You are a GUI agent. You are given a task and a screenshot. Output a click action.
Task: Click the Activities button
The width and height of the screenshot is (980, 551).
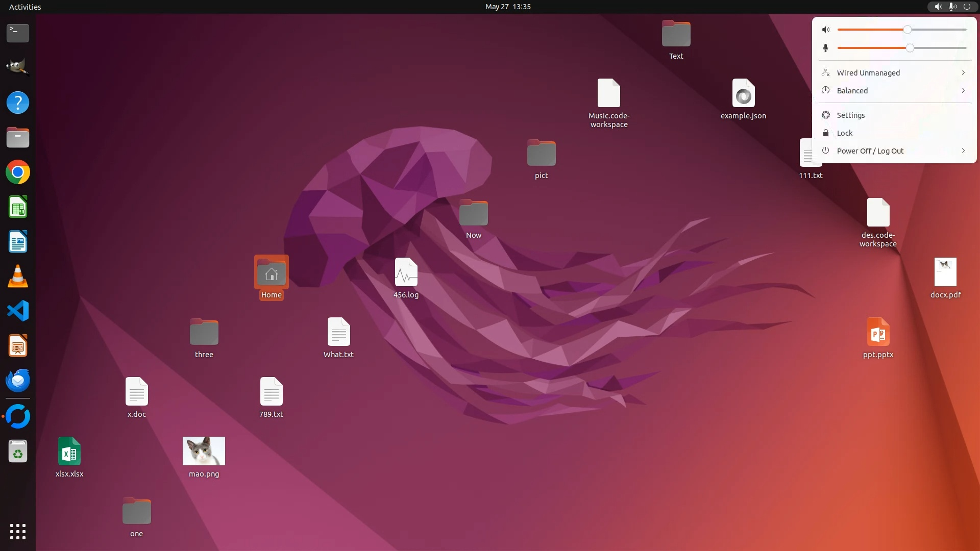coord(25,7)
